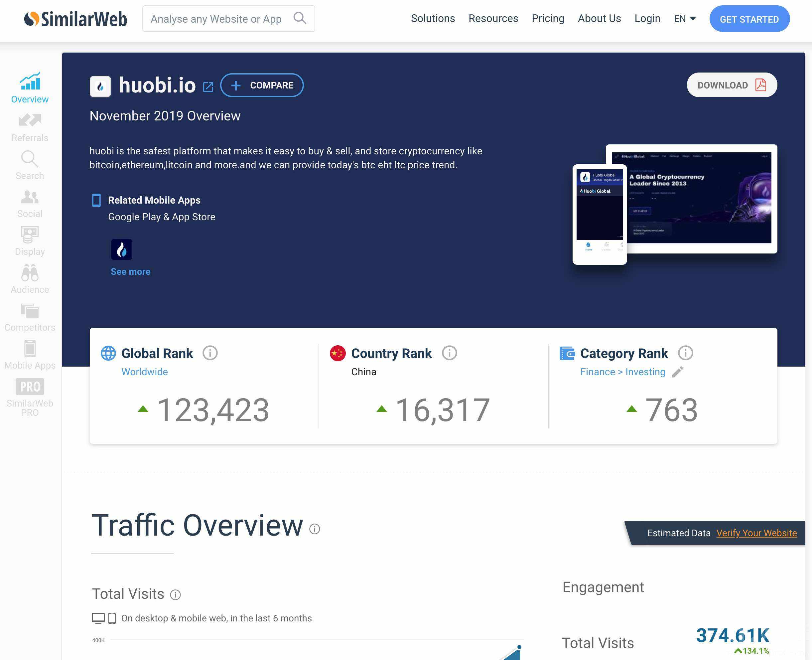Open Search section in sidebar
The image size is (812, 660).
point(30,165)
